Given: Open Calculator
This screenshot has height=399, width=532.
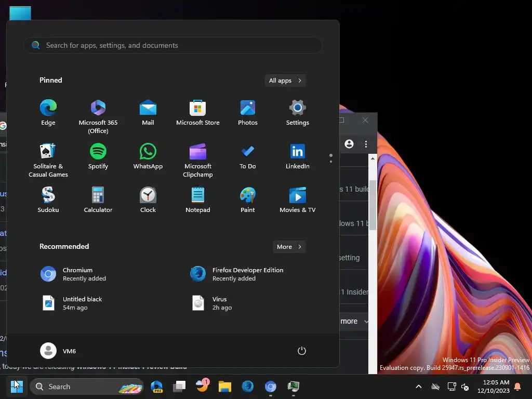Looking at the screenshot, I should [x=98, y=200].
